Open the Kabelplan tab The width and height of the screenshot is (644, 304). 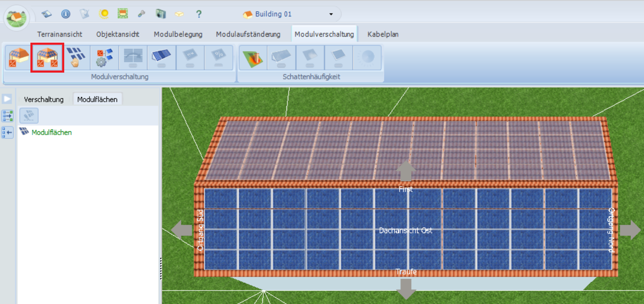click(383, 34)
